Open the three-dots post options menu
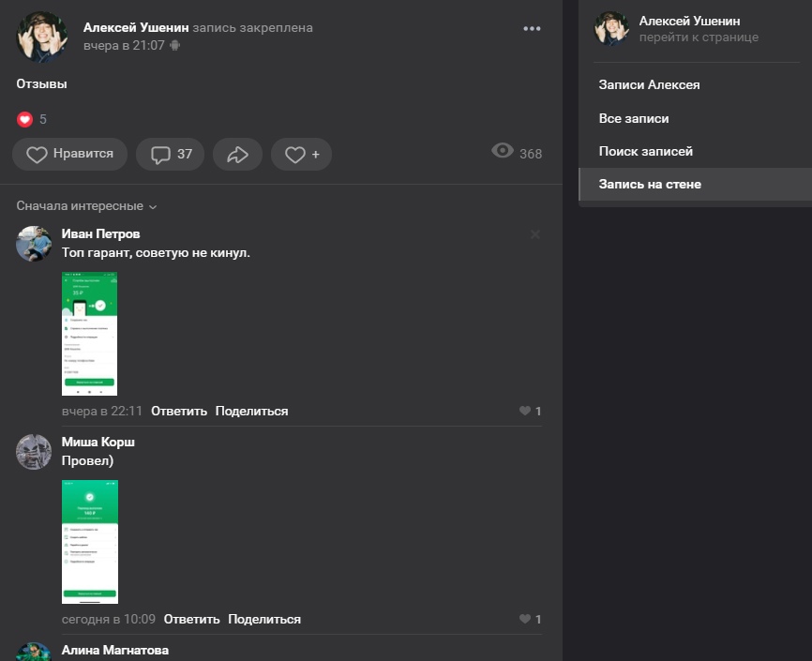 click(x=532, y=29)
